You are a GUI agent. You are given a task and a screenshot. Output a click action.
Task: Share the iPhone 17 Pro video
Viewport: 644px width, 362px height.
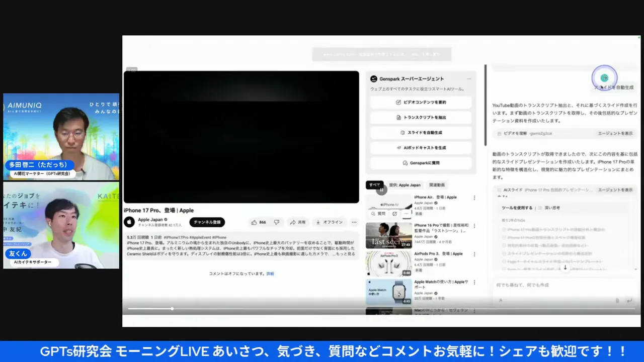click(x=298, y=222)
